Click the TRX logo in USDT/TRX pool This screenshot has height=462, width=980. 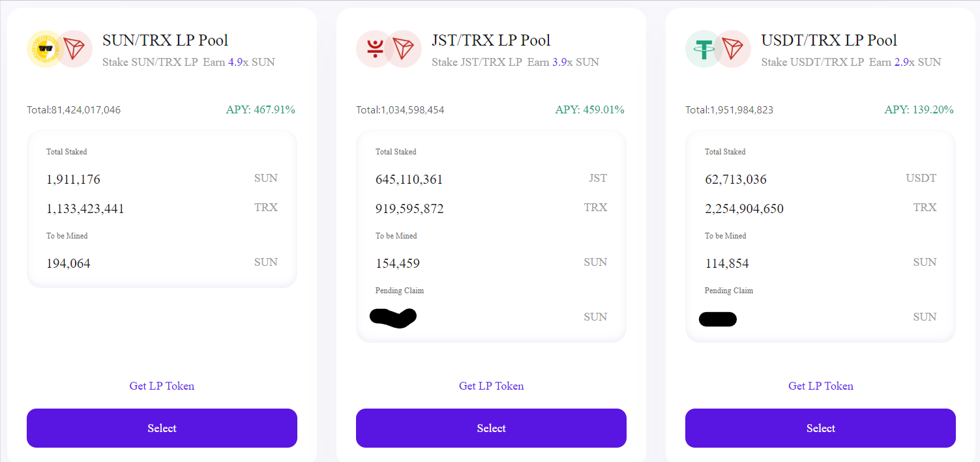733,48
